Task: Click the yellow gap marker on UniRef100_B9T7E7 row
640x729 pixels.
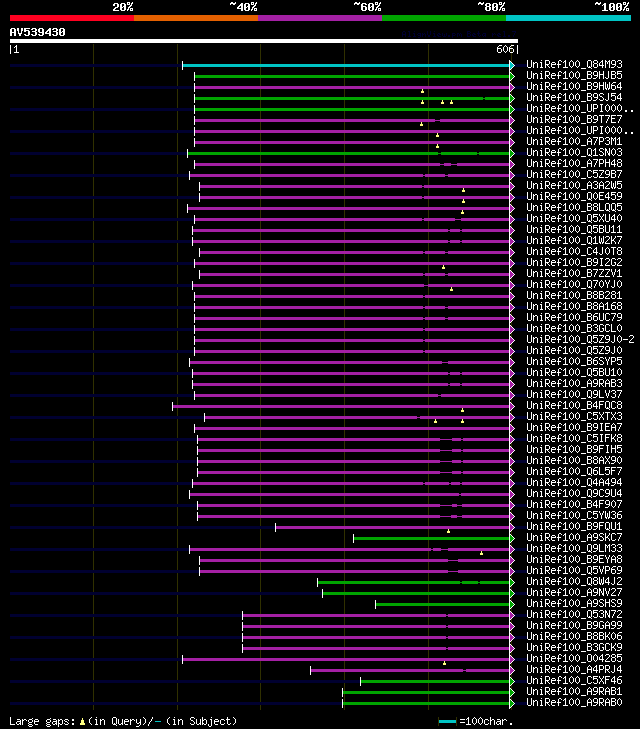Action: [x=422, y=124]
